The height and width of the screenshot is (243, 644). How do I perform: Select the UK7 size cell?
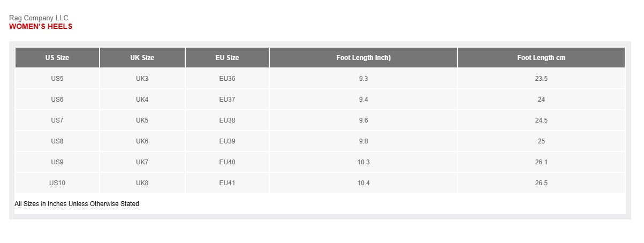[x=142, y=162]
